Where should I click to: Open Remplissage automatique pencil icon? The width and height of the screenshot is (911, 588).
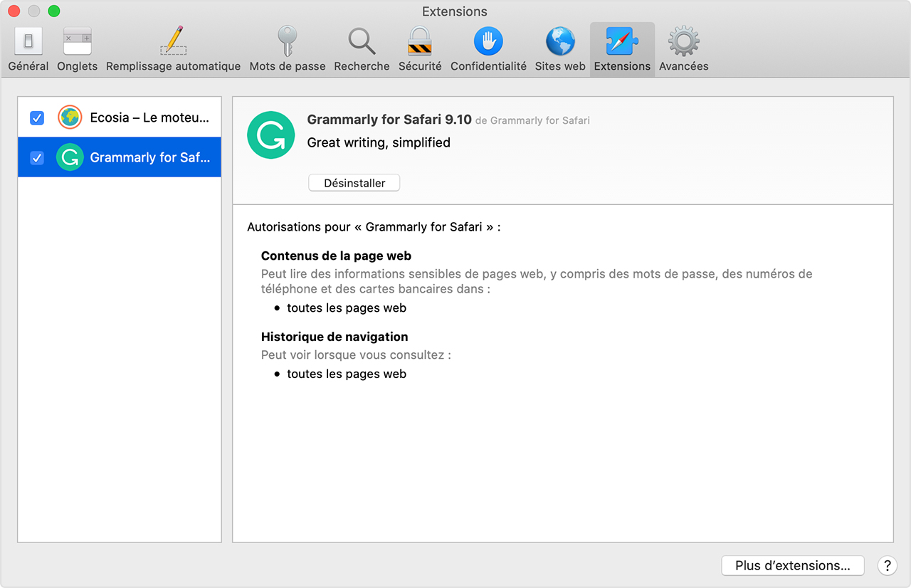[173, 42]
